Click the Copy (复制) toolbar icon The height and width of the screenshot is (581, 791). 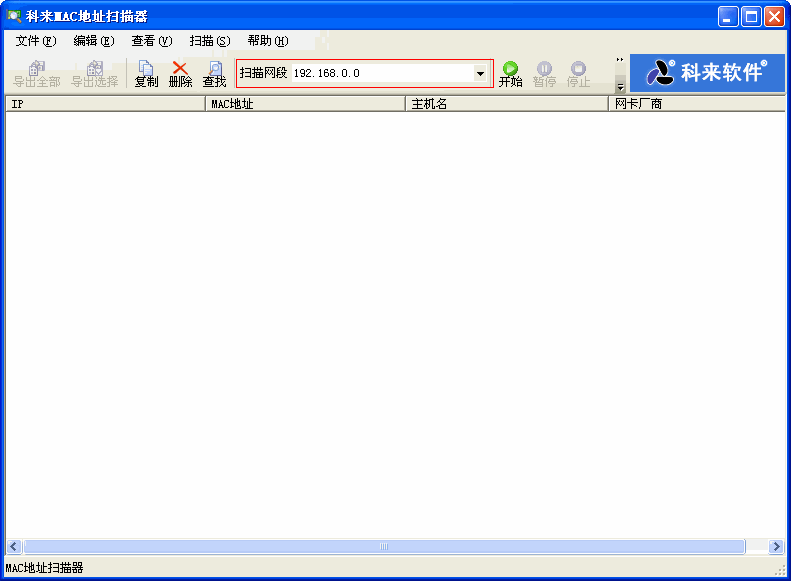click(146, 74)
